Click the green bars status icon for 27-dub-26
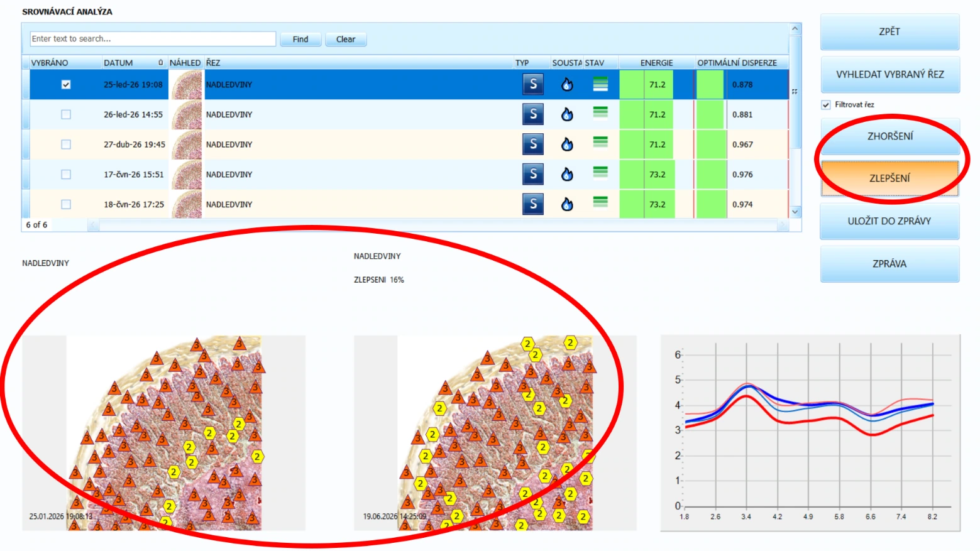The image size is (980, 551). [x=600, y=142]
